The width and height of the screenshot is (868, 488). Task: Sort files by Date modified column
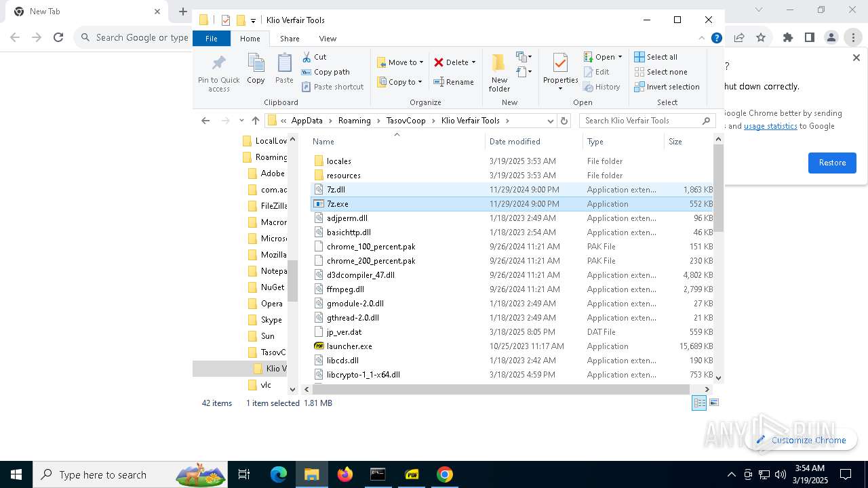[x=534, y=141]
